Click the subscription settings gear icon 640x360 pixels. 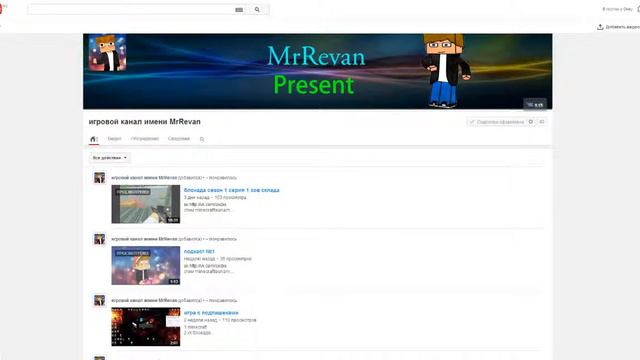click(x=531, y=122)
